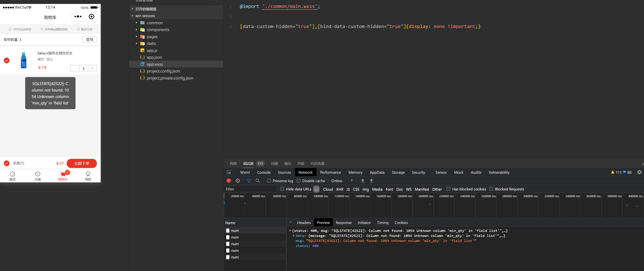
Task: Click the import HAR upload arrow
Action: click(x=362, y=180)
